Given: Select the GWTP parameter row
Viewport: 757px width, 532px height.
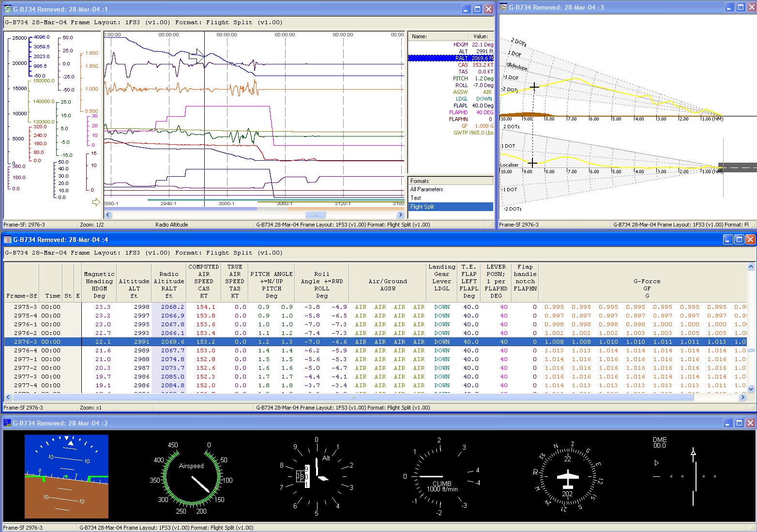Looking at the screenshot, I should coord(451,133).
